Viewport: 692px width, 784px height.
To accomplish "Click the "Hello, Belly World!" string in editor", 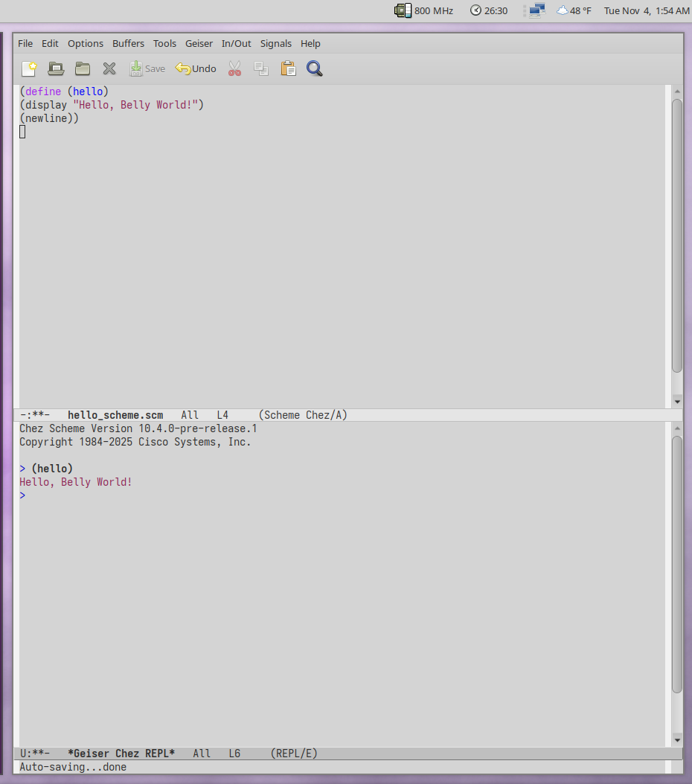I will click(x=135, y=105).
